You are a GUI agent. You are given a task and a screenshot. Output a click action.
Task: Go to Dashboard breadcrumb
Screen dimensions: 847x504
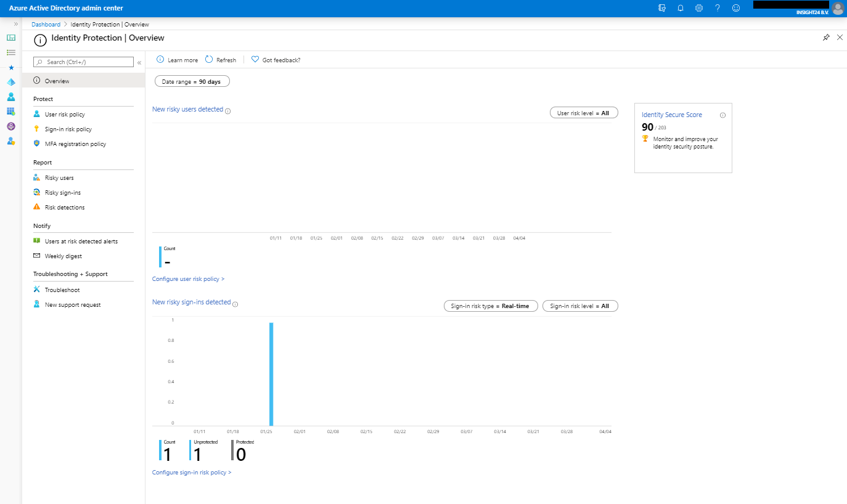(x=46, y=25)
